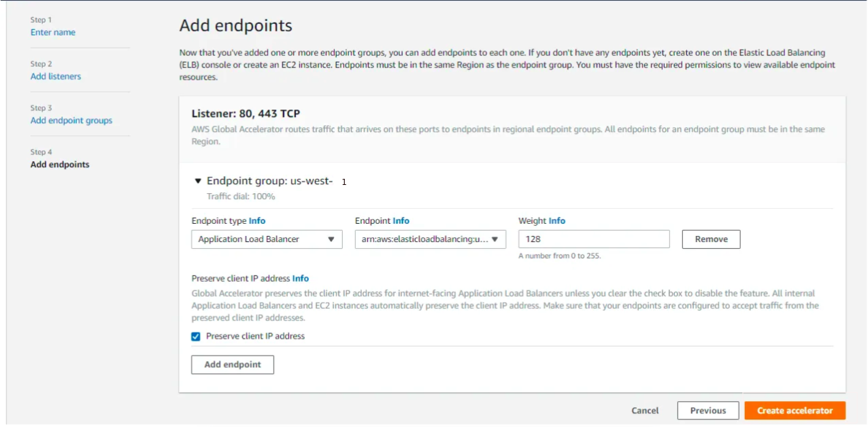Image resolution: width=868 pixels, height=427 pixels.
Task: Navigate to Add endpoint groups step
Action: point(71,120)
